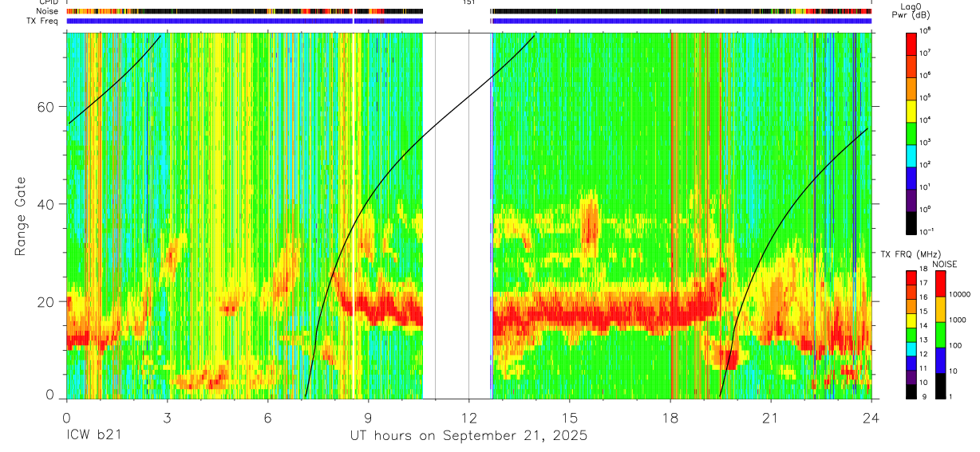This screenshot has width=980, height=452.
Task: Click the 'Range Gate' y-axis label
Action: pos(21,216)
